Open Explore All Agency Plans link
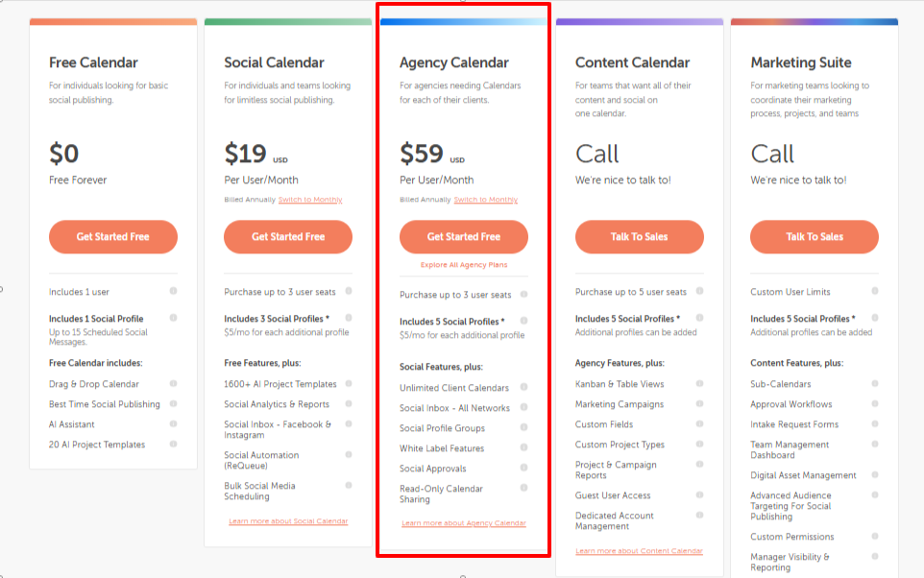 [464, 265]
